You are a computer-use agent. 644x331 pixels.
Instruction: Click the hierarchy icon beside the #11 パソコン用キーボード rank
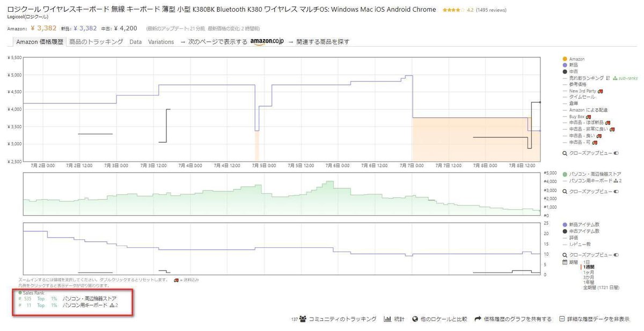click(x=112, y=305)
